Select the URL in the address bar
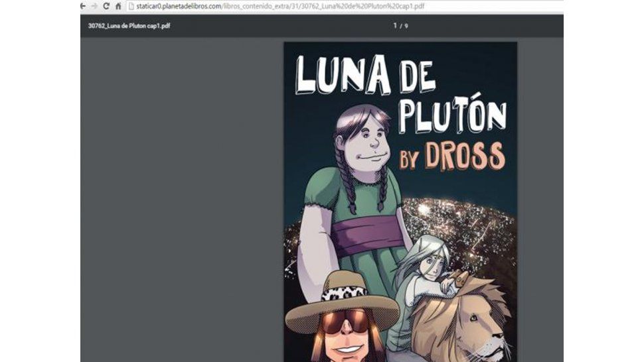The height and width of the screenshot is (362, 644). click(281, 6)
